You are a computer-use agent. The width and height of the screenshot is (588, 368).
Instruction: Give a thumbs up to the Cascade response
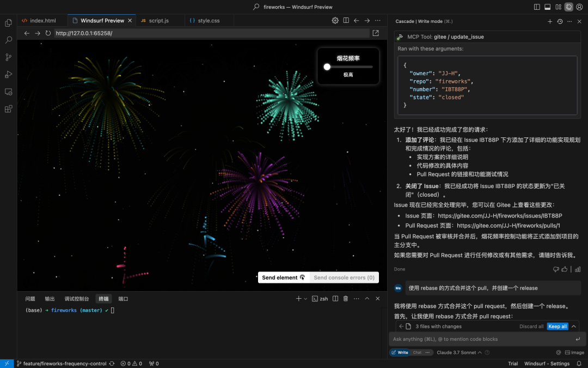click(563, 269)
